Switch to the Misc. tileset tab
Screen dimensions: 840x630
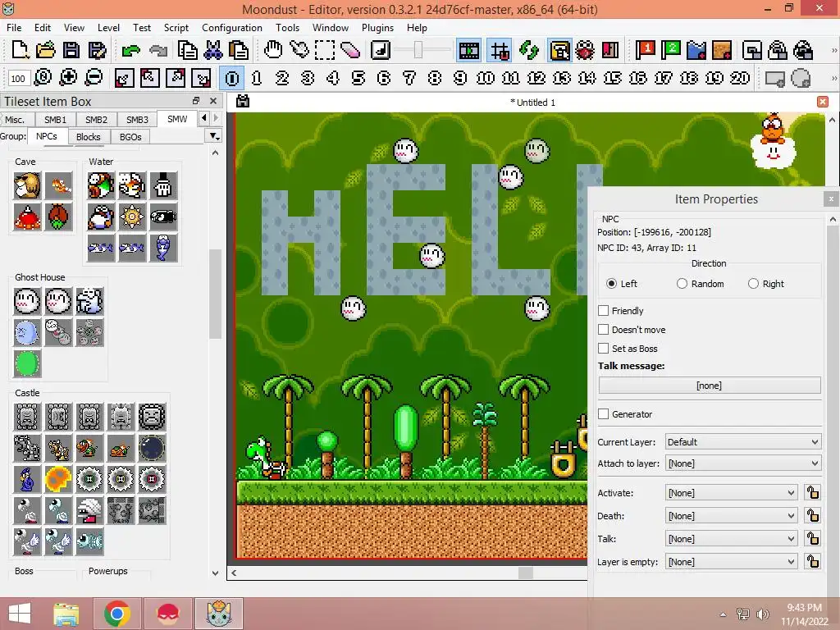(15, 120)
